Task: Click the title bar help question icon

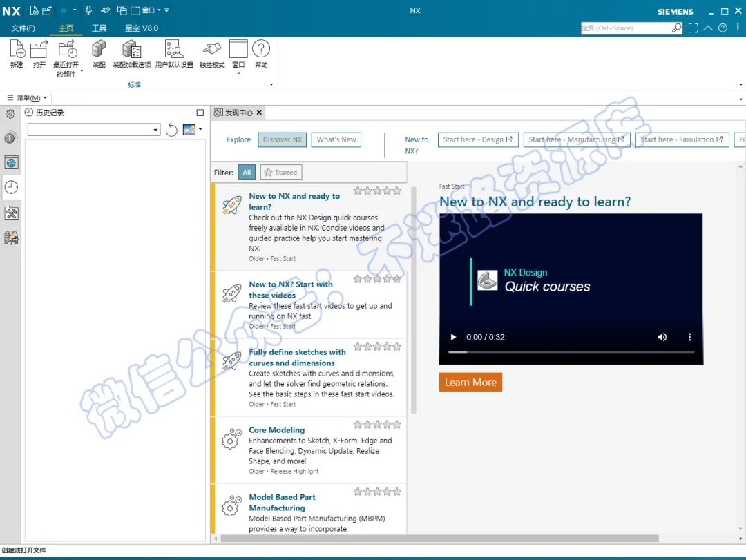Action: point(723,28)
